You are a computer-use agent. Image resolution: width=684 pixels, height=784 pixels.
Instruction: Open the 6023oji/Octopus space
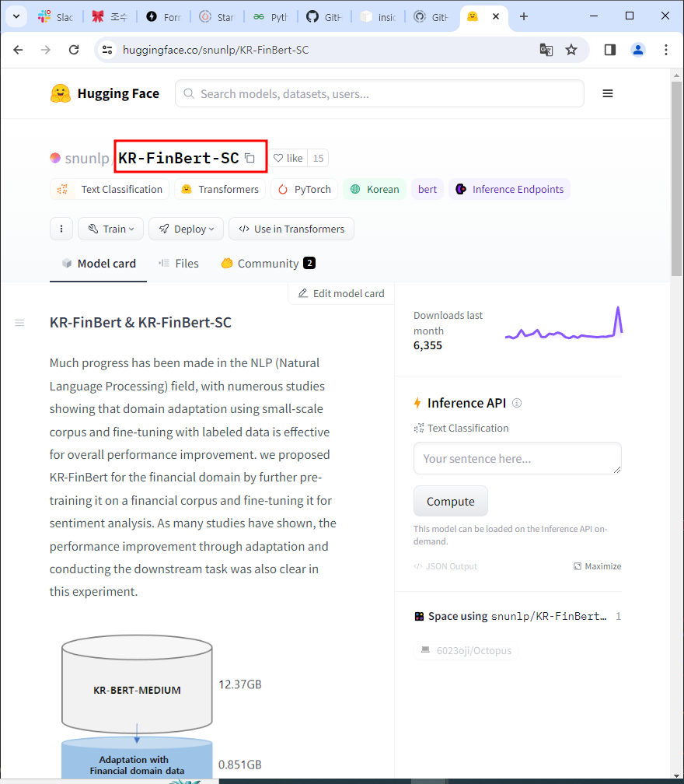coord(466,650)
